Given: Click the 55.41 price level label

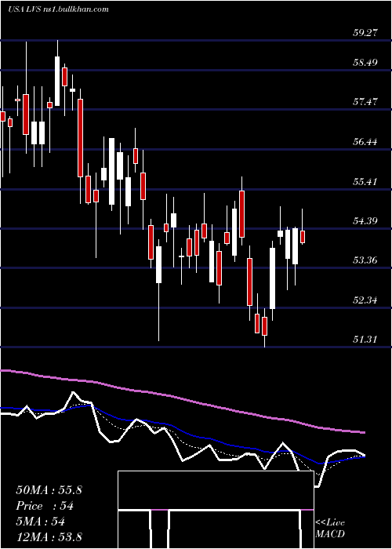Looking at the screenshot, I should click(364, 181).
